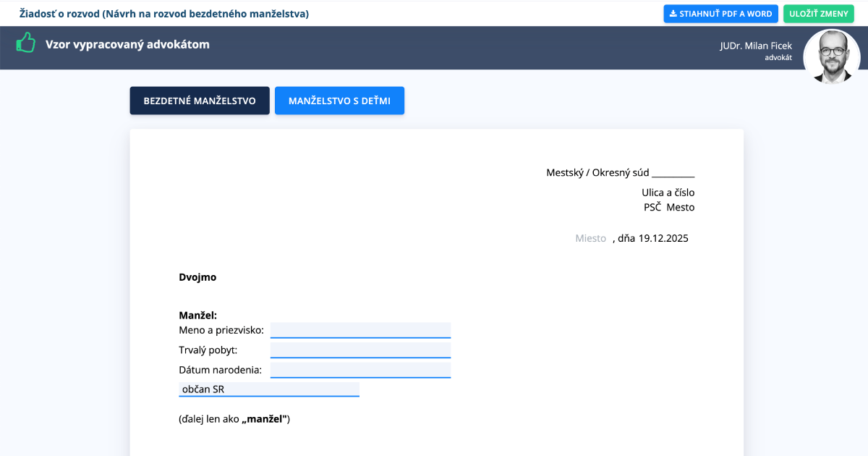Click the PSČ postal code text

click(x=652, y=207)
